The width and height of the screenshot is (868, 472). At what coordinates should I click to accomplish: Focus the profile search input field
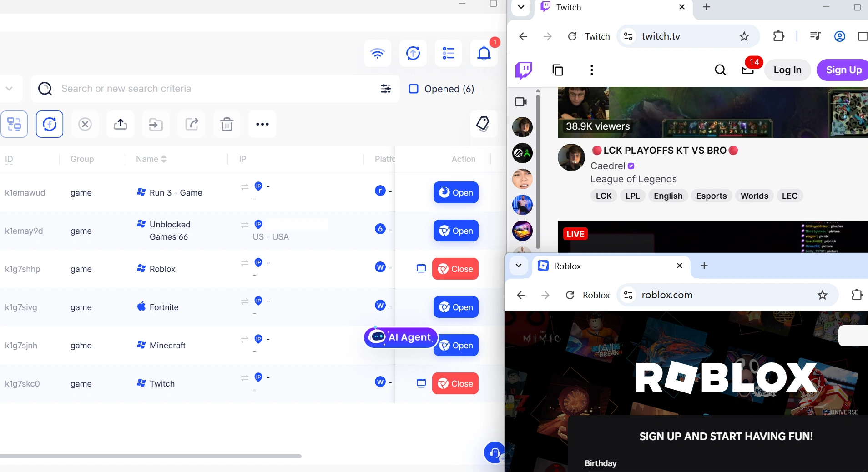[x=216, y=89]
